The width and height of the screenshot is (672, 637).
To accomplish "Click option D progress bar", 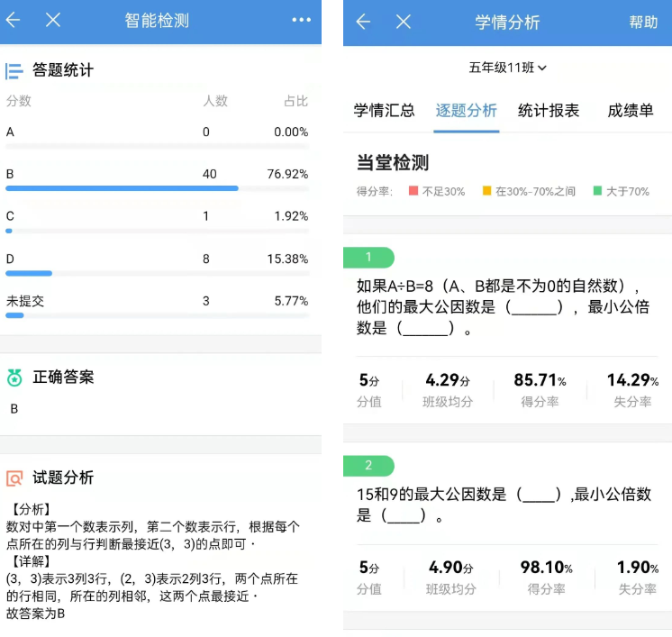I will coord(29,273).
